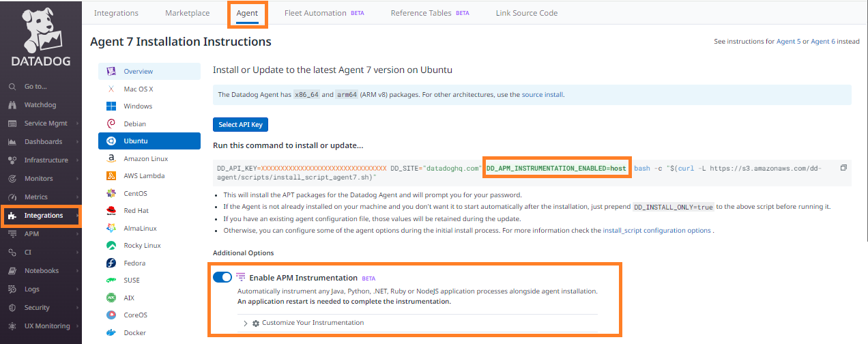This screenshot has height=344, width=868.
Task: Expand the Infrastructure submenu arrow
Action: click(77, 160)
